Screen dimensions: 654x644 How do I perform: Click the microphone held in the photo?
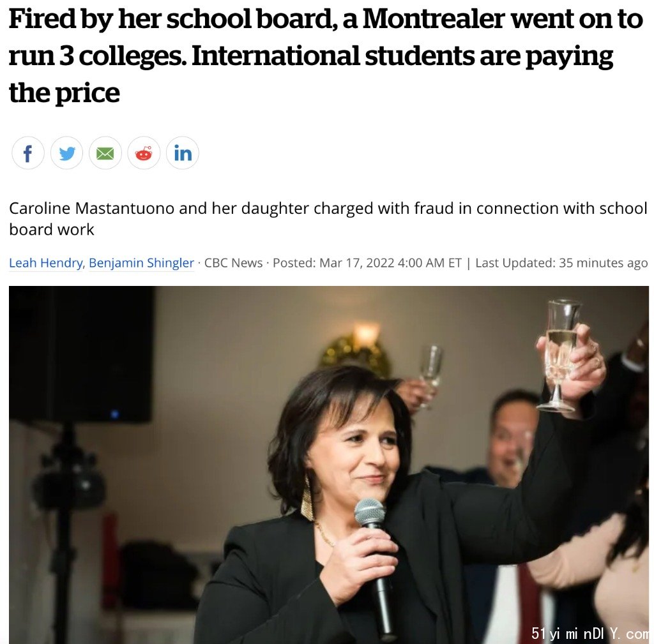(376, 567)
